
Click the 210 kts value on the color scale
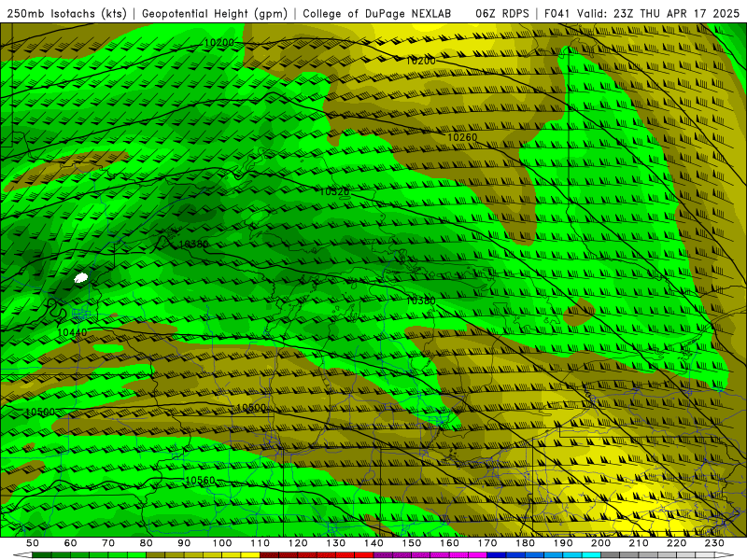(639, 543)
